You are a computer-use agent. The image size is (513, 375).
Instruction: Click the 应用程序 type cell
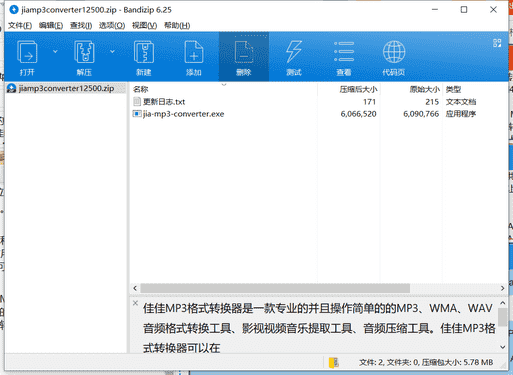tap(461, 114)
